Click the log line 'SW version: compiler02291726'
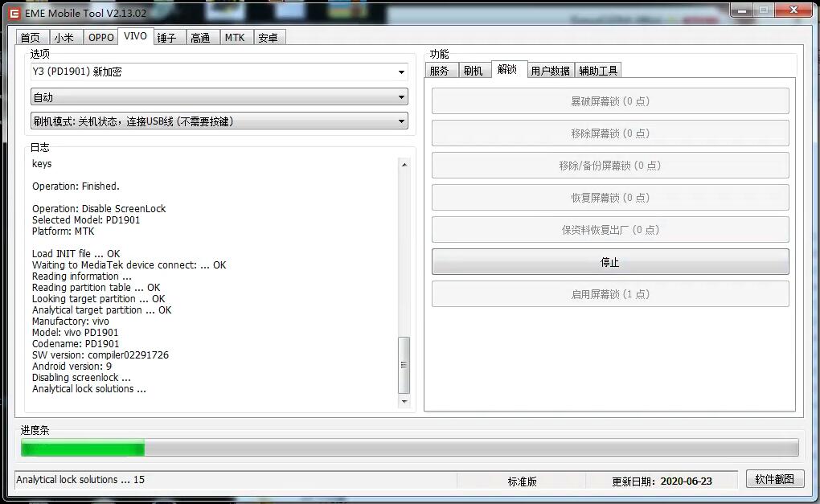This screenshot has width=820, height=504. 100,355
